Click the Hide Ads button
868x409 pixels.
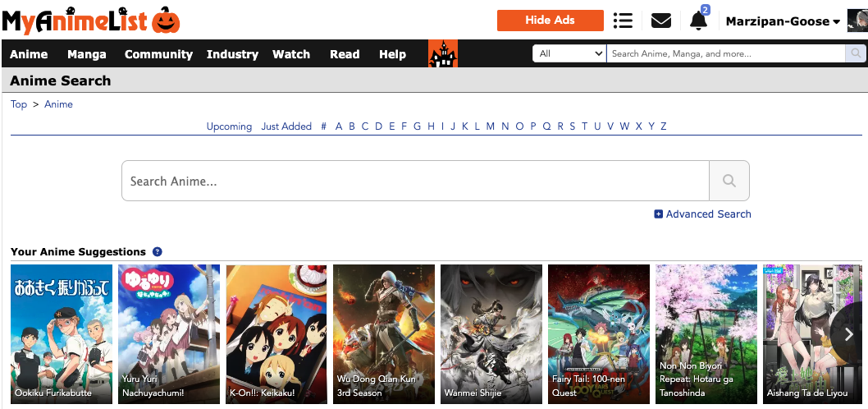pos(550,21)
